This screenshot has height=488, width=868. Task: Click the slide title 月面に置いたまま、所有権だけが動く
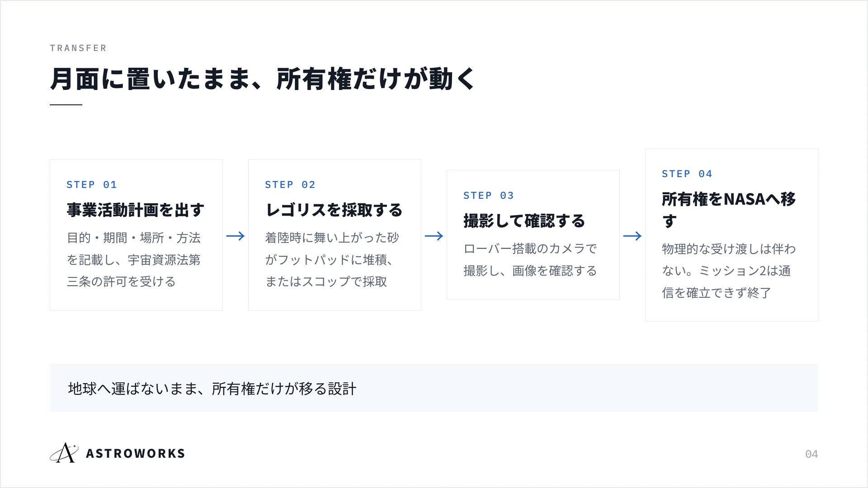click(x=263, y=79)
